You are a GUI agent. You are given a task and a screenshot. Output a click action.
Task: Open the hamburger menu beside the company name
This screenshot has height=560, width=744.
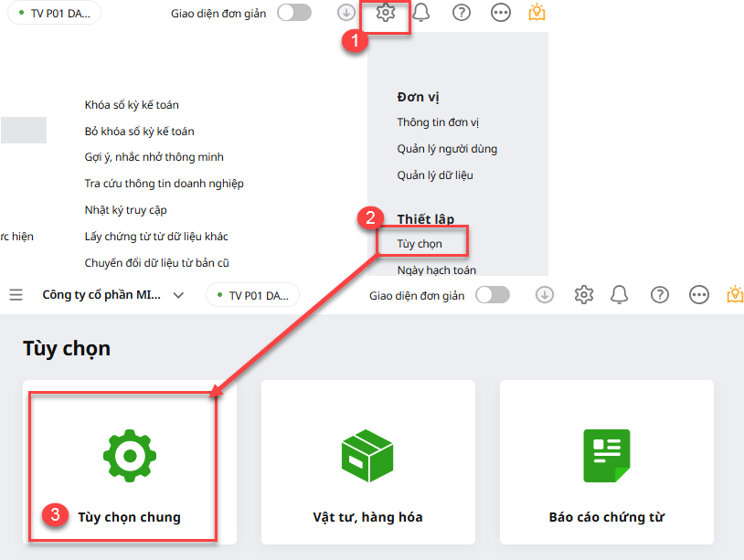pyautogui.click(x=16, y=295)
